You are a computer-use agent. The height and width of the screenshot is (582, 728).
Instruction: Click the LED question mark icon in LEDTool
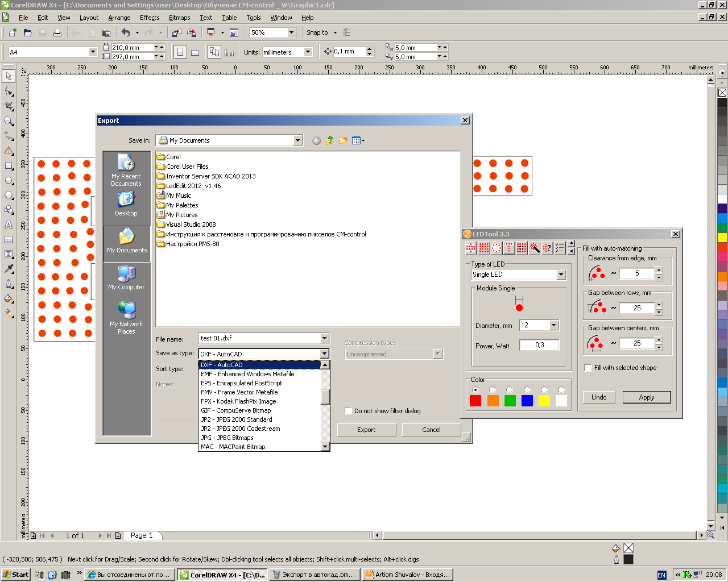[x=547, y=248]
